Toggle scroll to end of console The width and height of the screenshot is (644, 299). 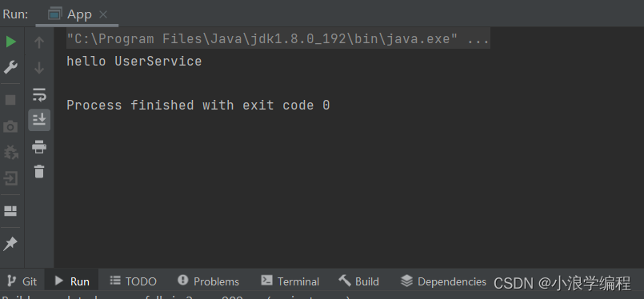click(39, 119)
